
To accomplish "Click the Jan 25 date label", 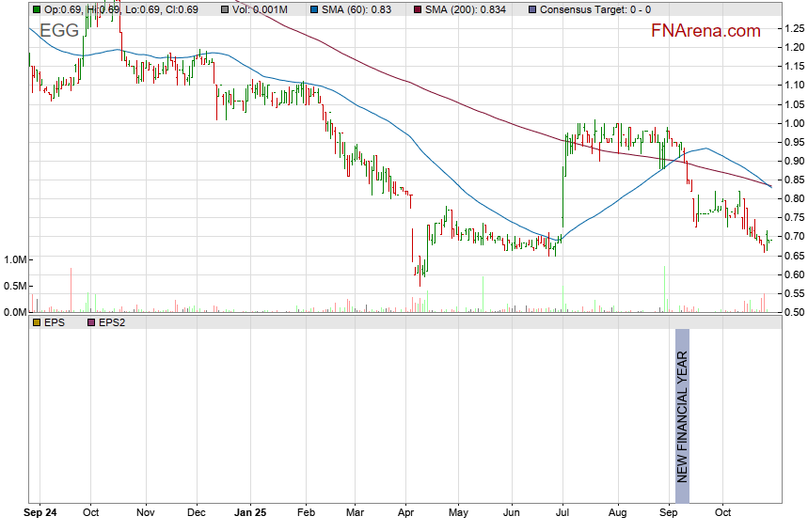I will coord(250,514).
